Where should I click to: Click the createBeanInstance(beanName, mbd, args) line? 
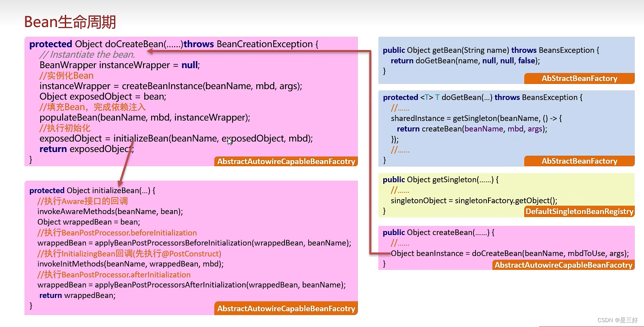pyautogui.click(x=171, y=86)
